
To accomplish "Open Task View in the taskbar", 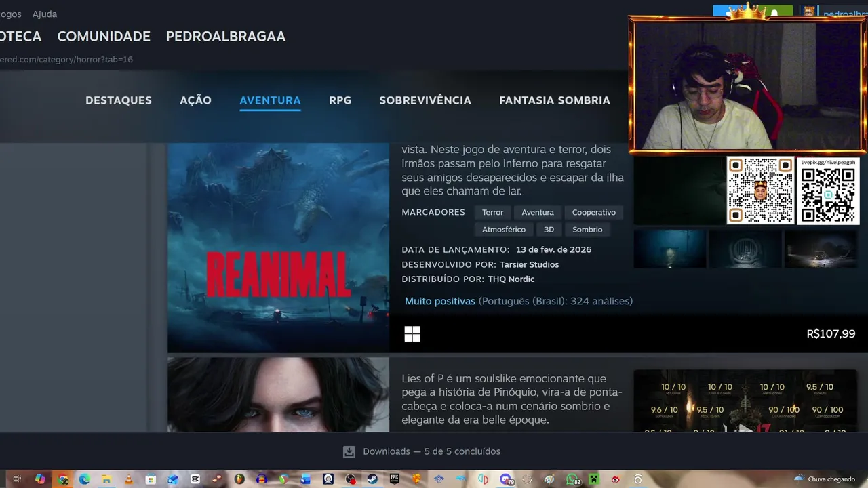I will (17, 479).
